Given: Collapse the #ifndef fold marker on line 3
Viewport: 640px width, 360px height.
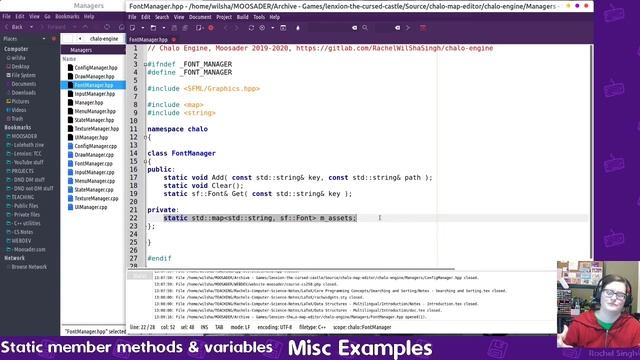Looking at the screenshot, I should pos(145,64).
